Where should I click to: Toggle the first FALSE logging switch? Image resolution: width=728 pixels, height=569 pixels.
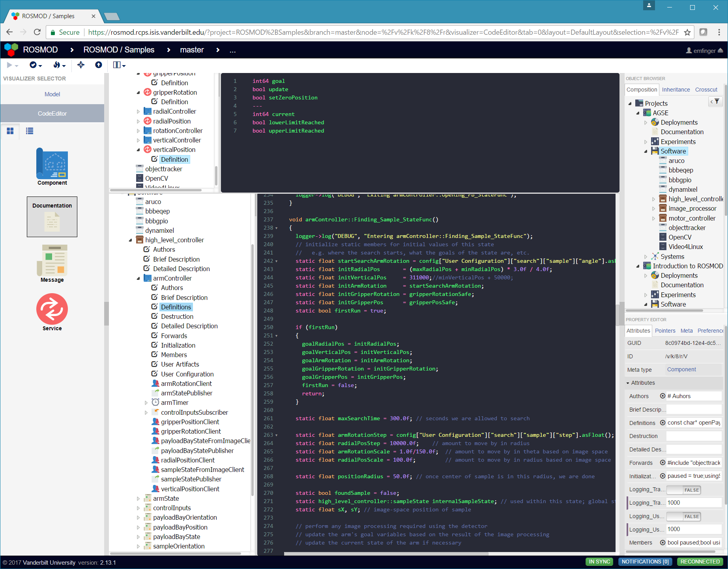pos(683,490)
